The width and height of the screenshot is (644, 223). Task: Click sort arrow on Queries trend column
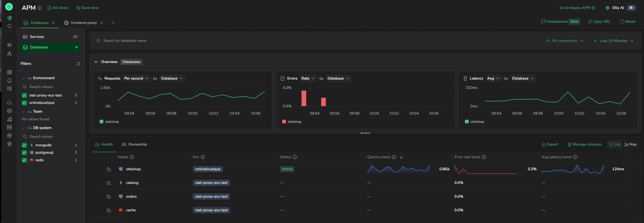tap(401, 157)
